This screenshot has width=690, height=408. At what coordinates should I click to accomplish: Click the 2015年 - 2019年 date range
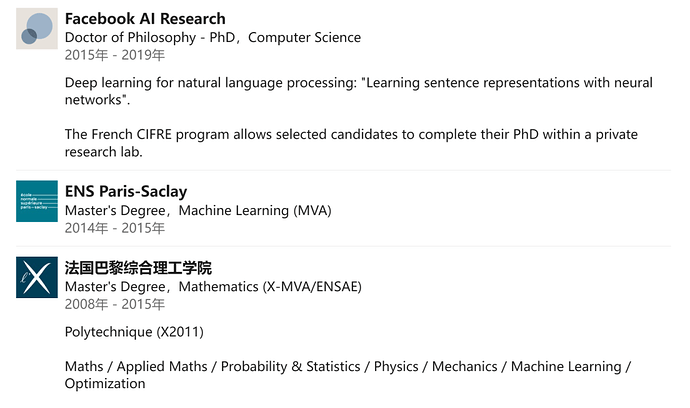tap(115, 55)
